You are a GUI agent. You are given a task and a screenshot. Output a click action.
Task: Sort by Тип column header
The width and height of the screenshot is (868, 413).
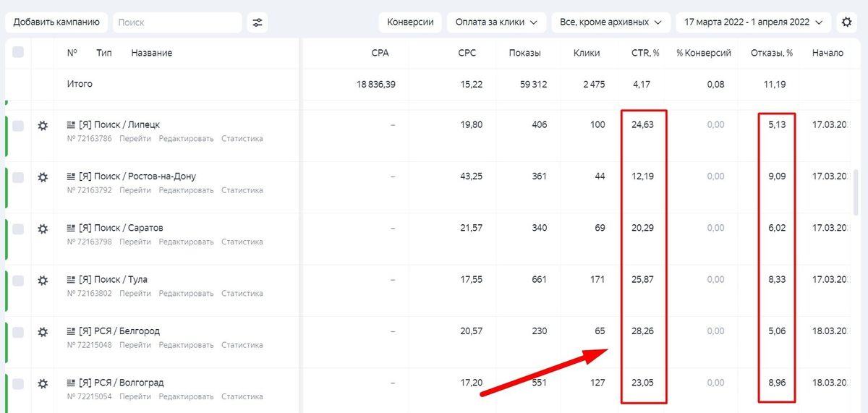(104, 53)
